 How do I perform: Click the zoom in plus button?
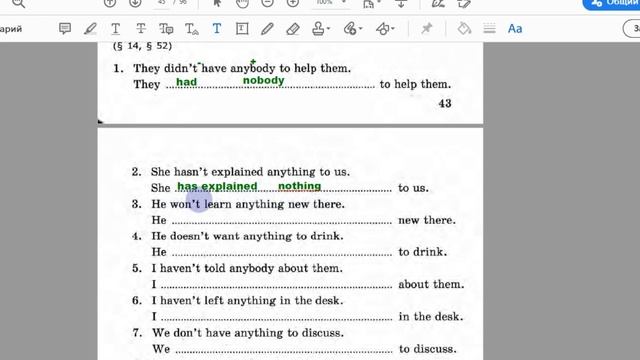tap(293, 3)
